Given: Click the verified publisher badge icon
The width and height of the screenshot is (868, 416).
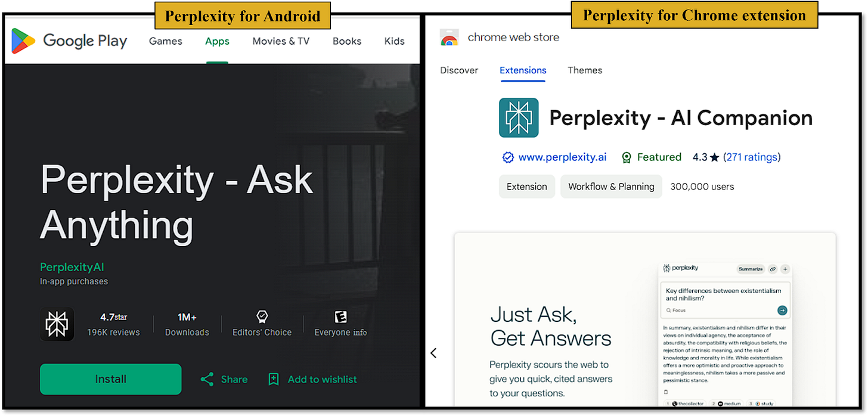Looking at the screenshot, I should (x=508, y=157).
